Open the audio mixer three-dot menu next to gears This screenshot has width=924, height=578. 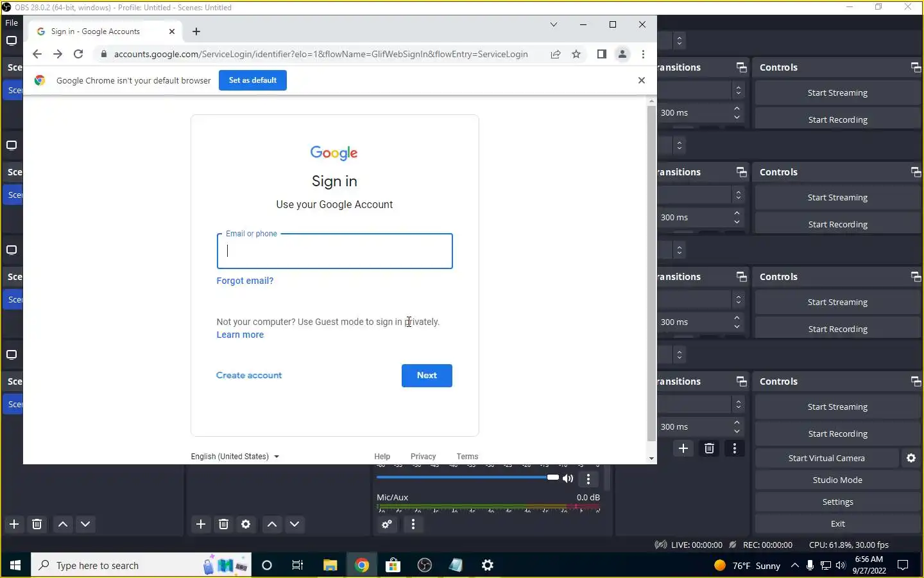point(413,524)
